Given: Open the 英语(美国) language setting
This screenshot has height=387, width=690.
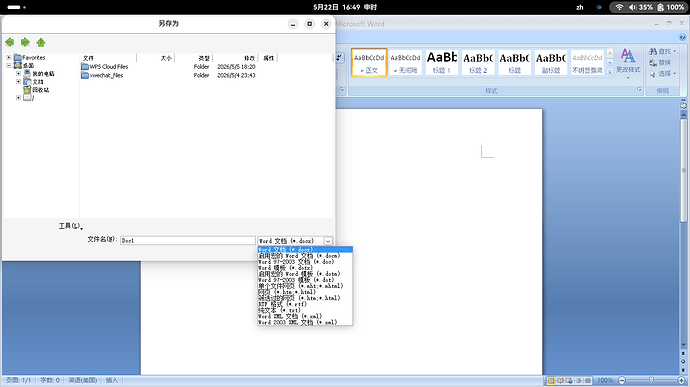Looking at the screenshot, I should pos(82,380).
